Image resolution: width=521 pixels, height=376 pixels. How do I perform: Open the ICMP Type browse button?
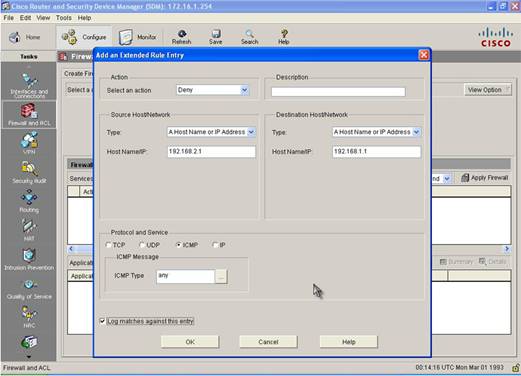[x=221, y=276]
